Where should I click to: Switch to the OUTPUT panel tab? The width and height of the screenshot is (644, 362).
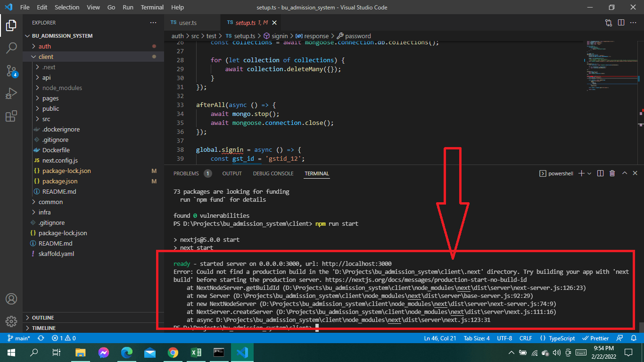[232, 173]
